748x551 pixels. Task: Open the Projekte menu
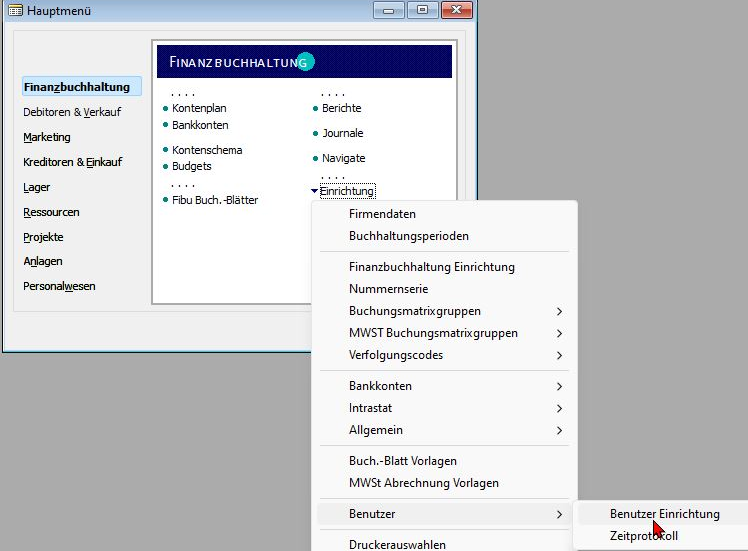pyautogui.click(x=43, y=237)
